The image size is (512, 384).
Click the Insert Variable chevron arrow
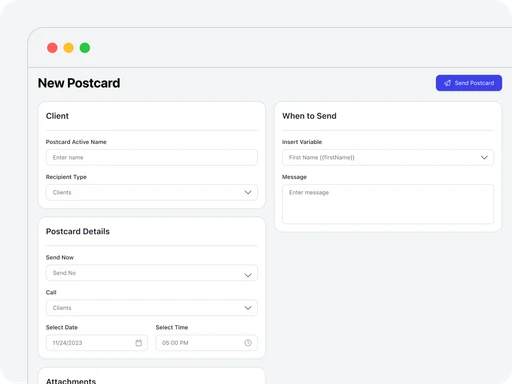point(484,157)
